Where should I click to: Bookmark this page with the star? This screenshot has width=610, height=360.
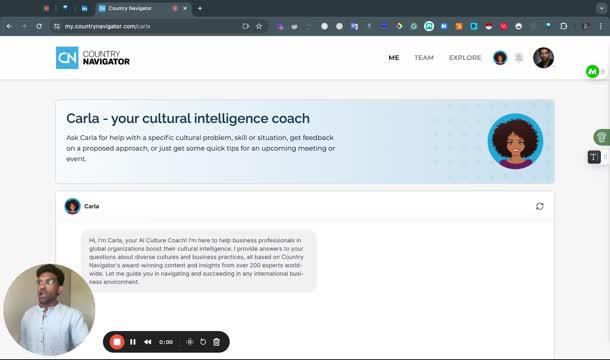(x=259, y=26)
